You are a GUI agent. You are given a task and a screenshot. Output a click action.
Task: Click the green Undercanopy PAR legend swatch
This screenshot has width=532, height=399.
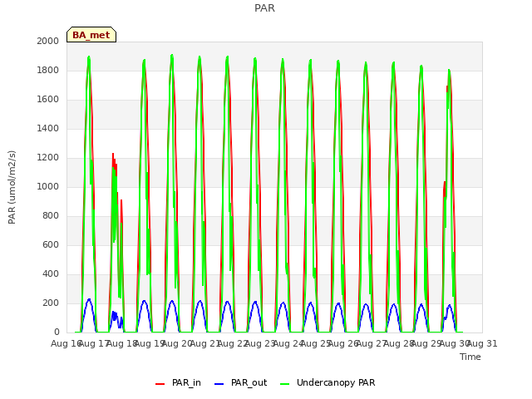(285, 384)
